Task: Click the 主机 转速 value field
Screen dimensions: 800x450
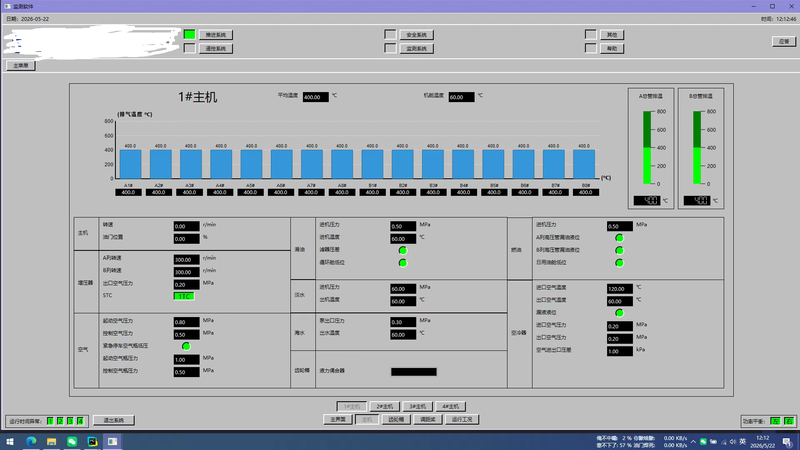Action: point(186,226)
